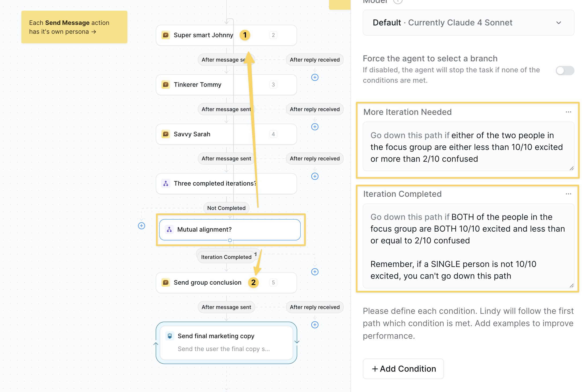The width and height of the screenshot is (582, 392).
Task: Select the Iteration Completed branch label
Action: [226, 257]
